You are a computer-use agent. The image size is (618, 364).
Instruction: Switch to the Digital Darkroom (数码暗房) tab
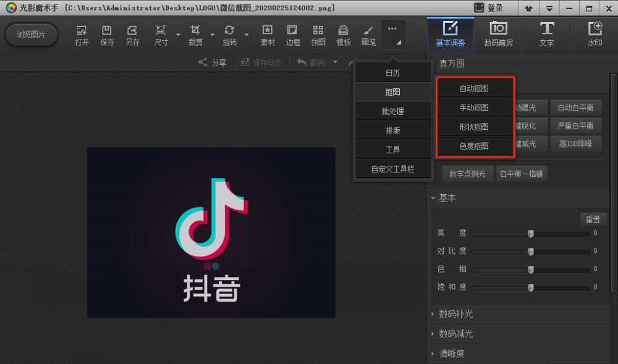coord(498,35)
